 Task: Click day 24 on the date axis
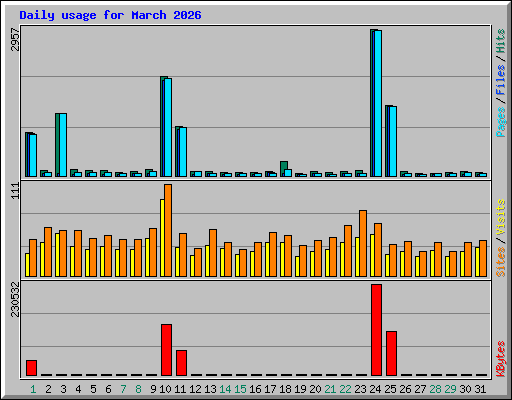(375, 389)
